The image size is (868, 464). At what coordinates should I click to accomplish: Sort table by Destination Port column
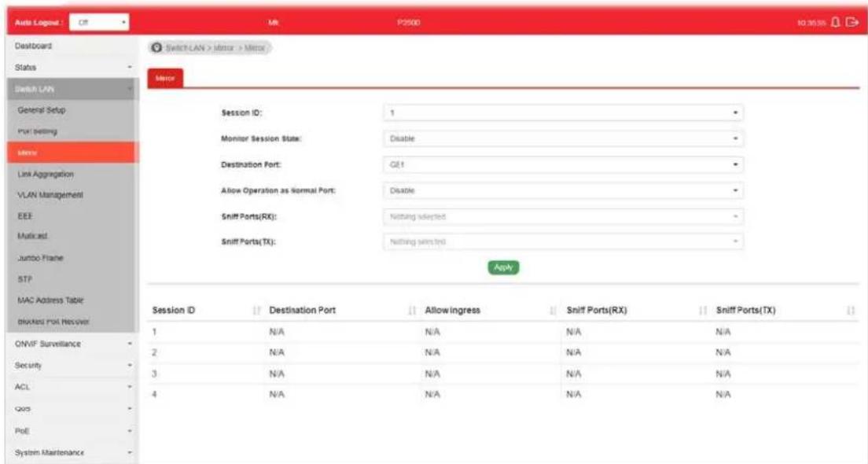coord(412,311)
